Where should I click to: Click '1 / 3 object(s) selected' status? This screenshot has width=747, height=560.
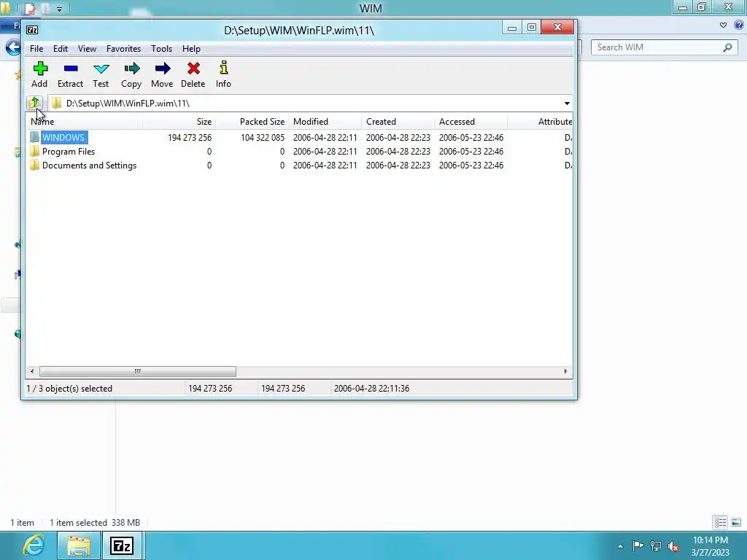[x=69, y=389]
